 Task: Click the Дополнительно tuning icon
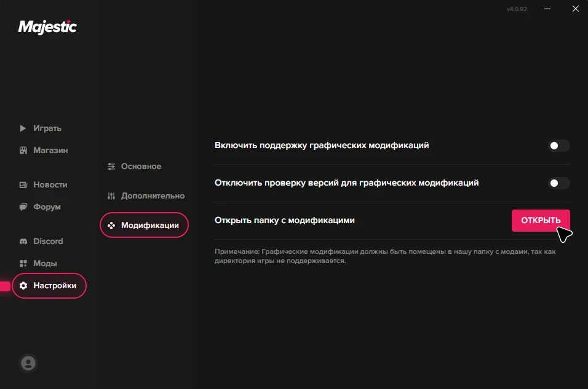[111, 196]
